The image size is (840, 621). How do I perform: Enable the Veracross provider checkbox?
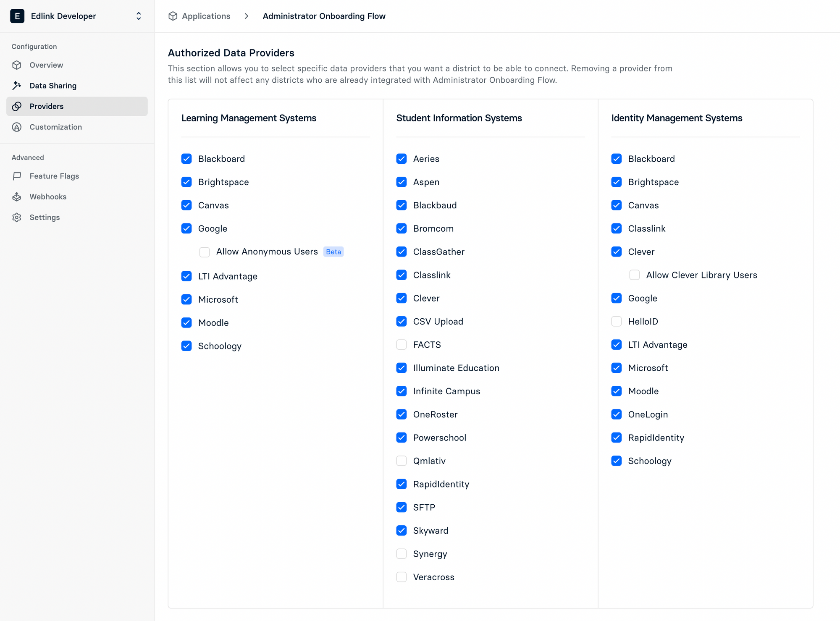coord(402,577)
